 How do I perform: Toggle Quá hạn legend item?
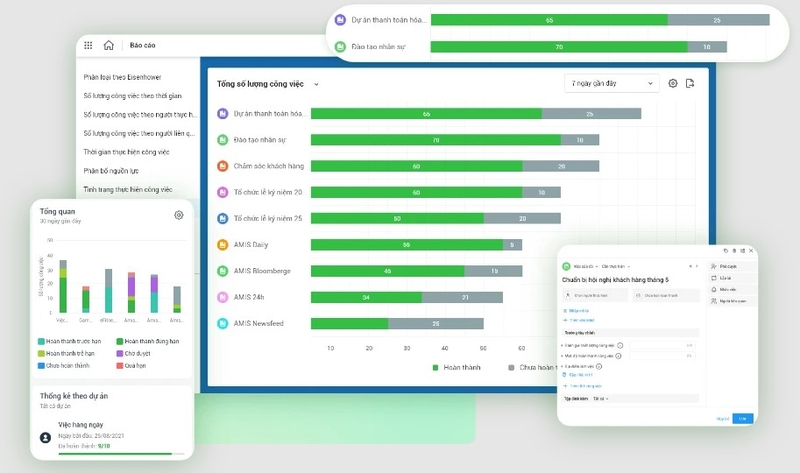(131, 366)
